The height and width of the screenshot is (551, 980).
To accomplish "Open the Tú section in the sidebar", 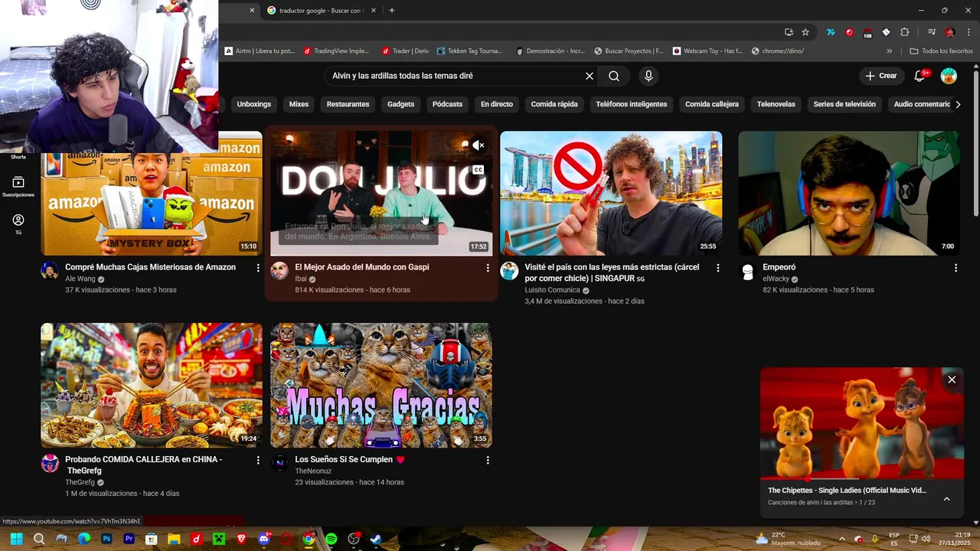I will coord(18,224).
